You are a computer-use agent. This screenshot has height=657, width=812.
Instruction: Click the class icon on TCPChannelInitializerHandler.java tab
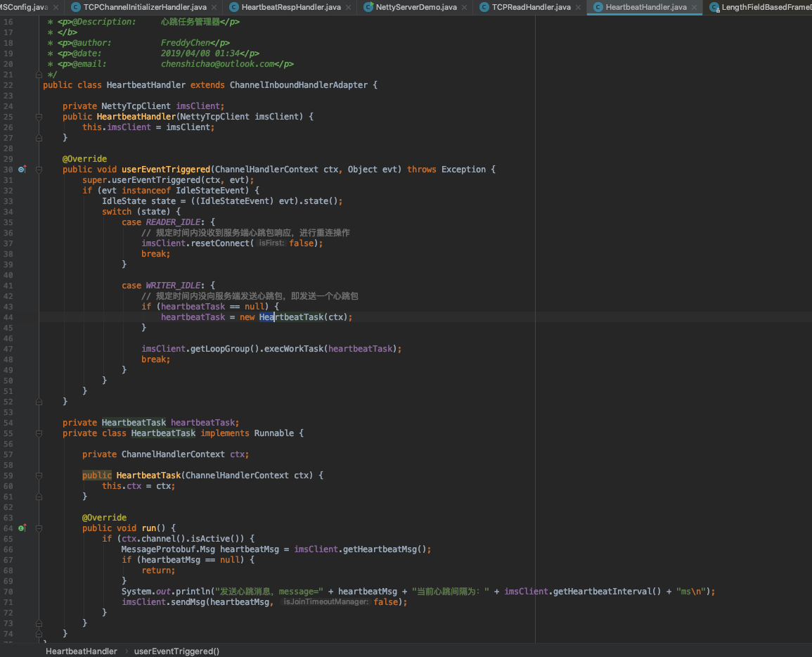(x=75, y=8)
